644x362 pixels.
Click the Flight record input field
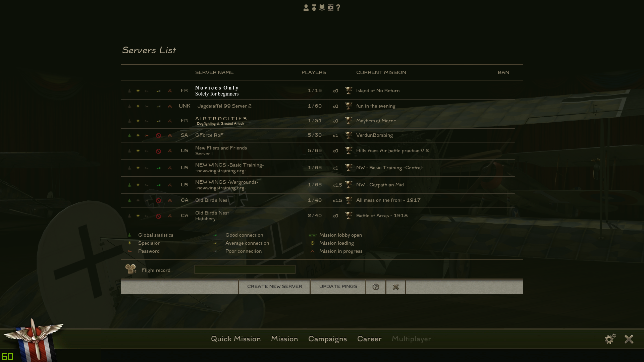(245, 269)
